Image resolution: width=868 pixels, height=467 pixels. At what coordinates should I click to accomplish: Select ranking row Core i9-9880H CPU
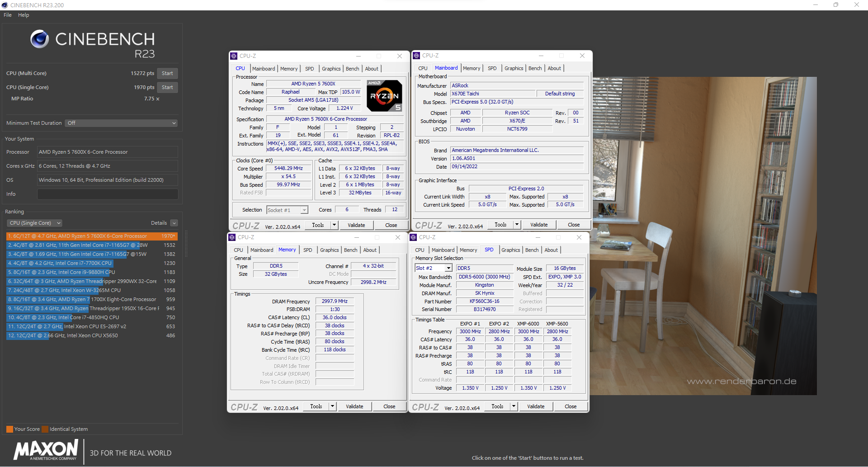(92, 272)
